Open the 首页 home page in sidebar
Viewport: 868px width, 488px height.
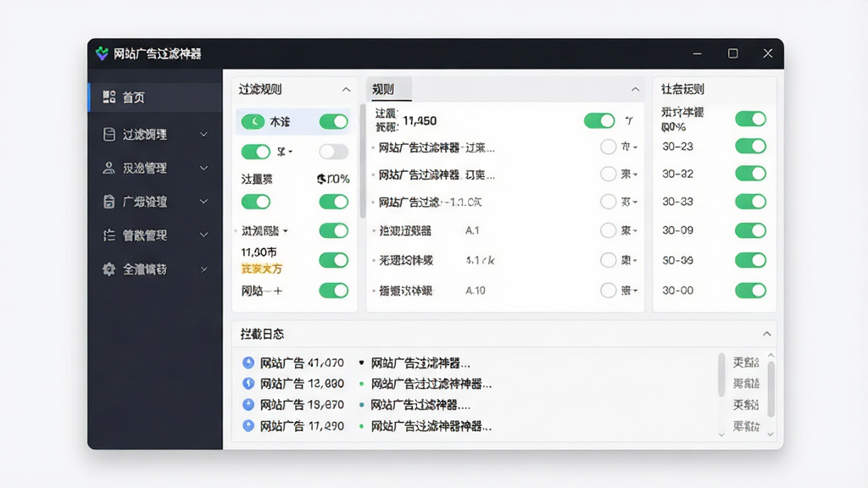(x=156, y=97)
